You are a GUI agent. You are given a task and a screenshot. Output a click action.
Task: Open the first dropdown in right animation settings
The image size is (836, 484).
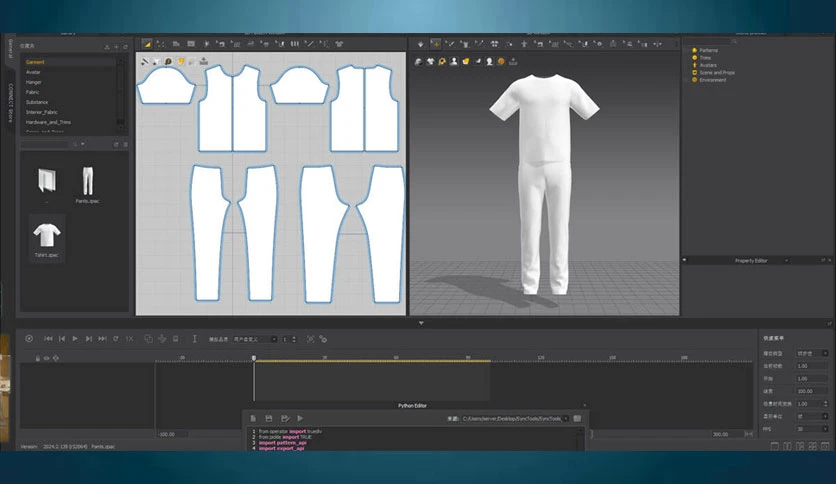(812, 353)
